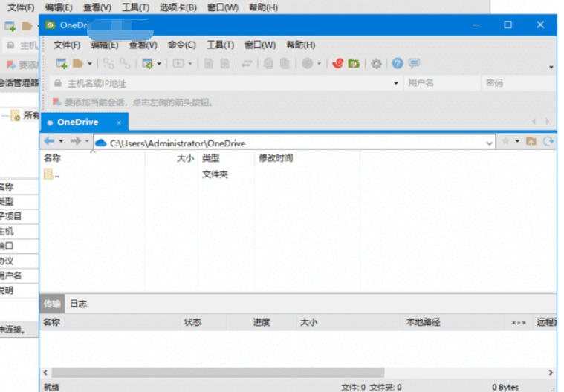Click the chat feedback bubble icon
Viewport: 564px width, 392px height.
pyautogui.click(x=414, y=64)
